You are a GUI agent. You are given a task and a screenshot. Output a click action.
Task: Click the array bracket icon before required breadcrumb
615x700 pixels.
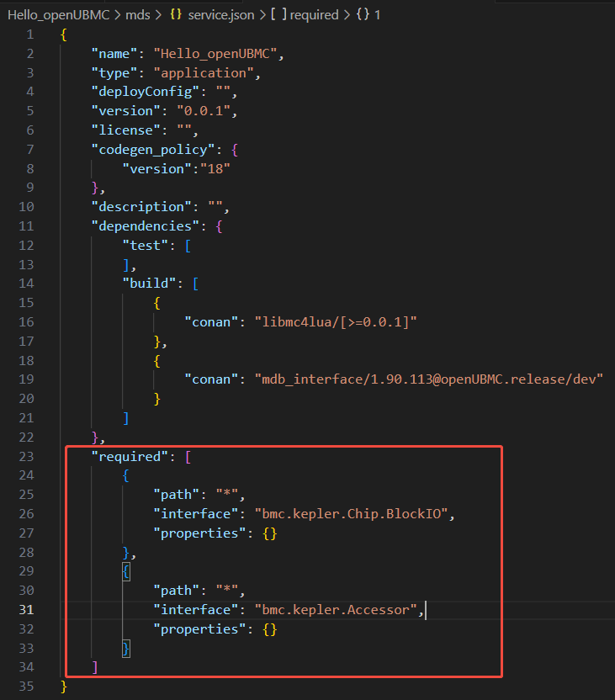click(x=275, y=15)
